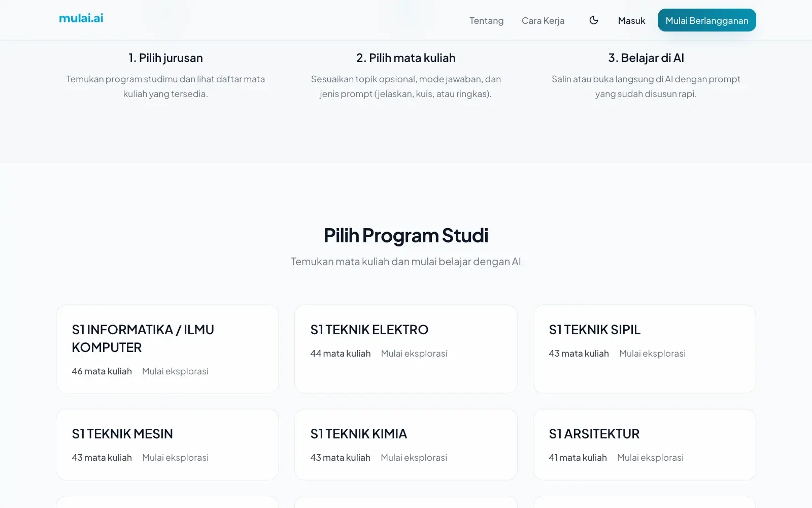Click Mulai eksplorasi under Teknik Elektro
Screen dimensions: 812x508
click(414, 354)
